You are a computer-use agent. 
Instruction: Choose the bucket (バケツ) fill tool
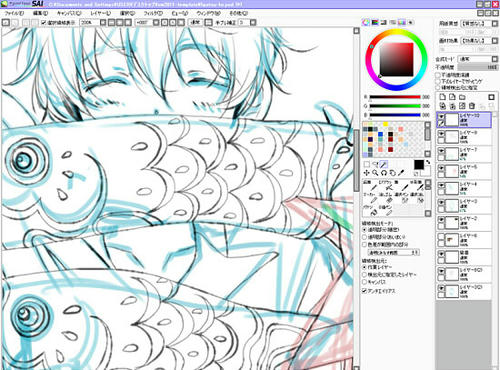371,210
